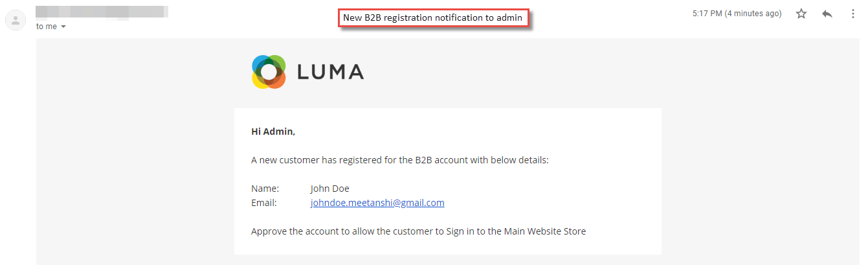Expand the "to me" recipient details arrow

63,27
